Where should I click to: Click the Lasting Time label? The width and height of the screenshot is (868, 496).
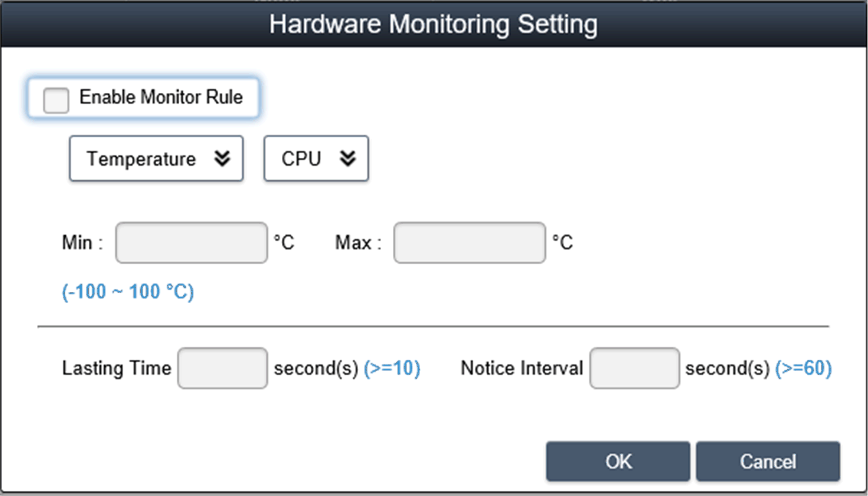(x=116, y=368)
